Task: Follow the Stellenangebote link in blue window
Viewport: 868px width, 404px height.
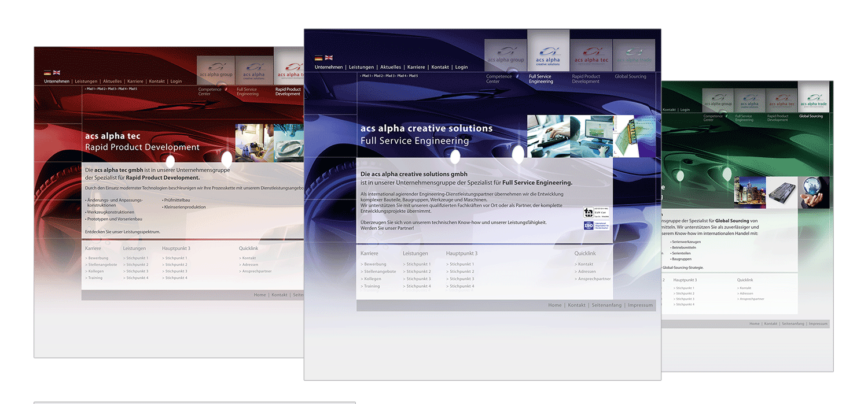Action: tap(378, 272)
